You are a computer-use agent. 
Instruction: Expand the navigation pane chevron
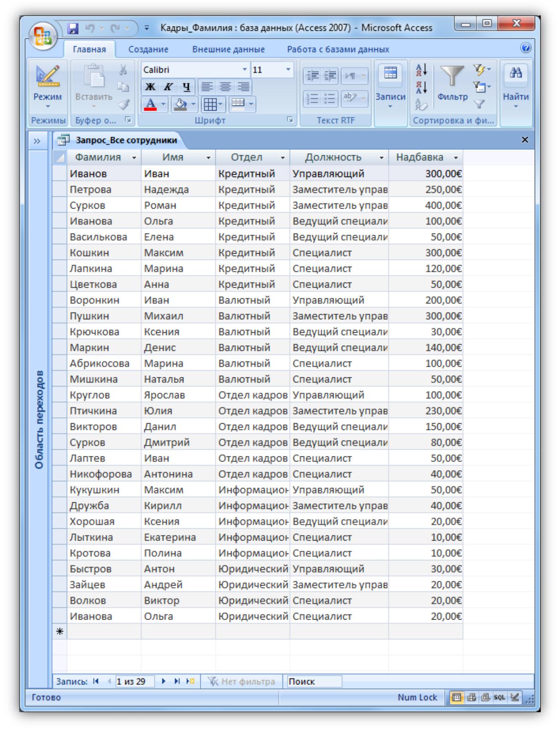pos(37,141)
